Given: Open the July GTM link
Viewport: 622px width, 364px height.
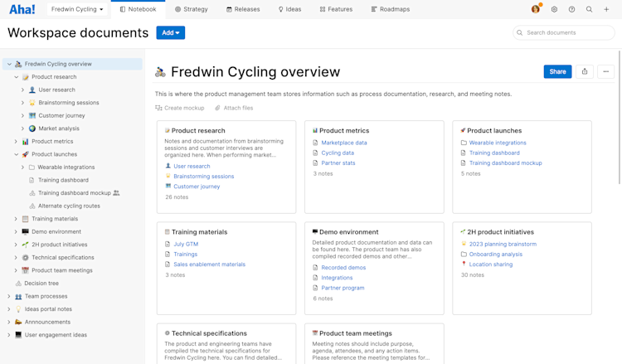Looking at the screenshot, I should (186, 245).
